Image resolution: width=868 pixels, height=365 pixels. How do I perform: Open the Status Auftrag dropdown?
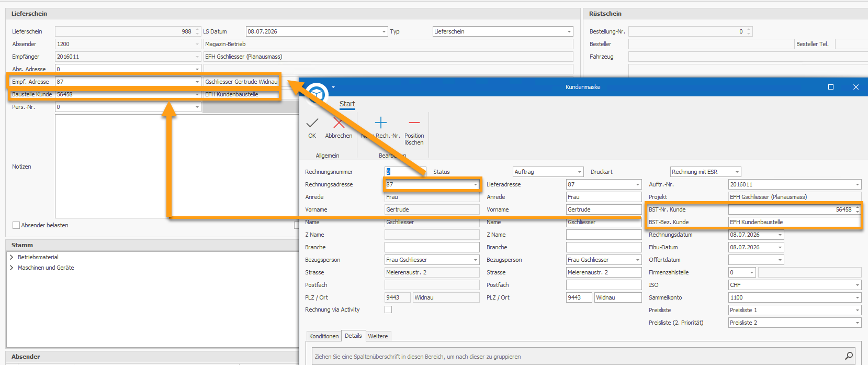click(580, 172)
